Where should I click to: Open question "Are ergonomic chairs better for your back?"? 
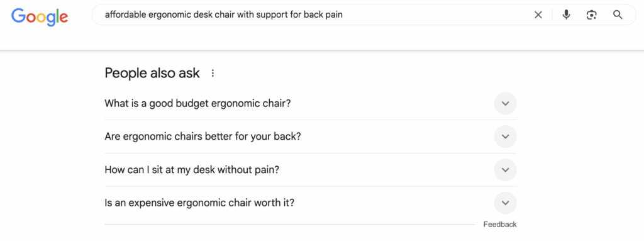point(311,137)
